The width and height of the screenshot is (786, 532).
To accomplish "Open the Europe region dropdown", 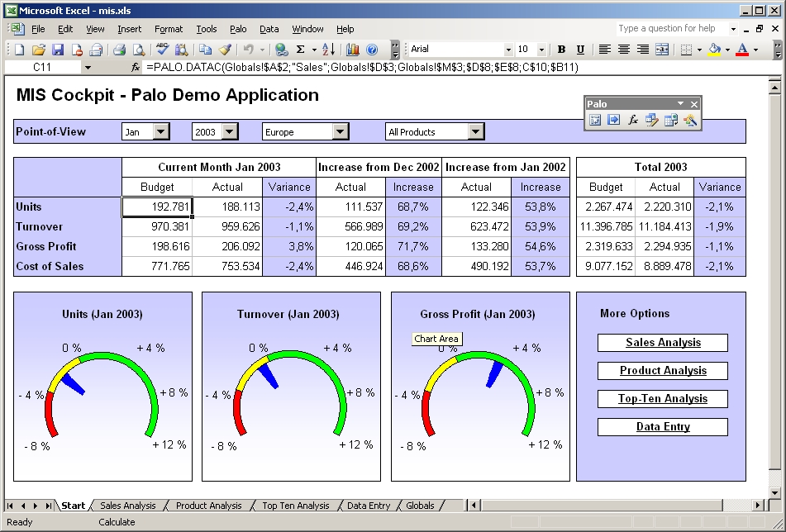I will [x=340, y=131].
